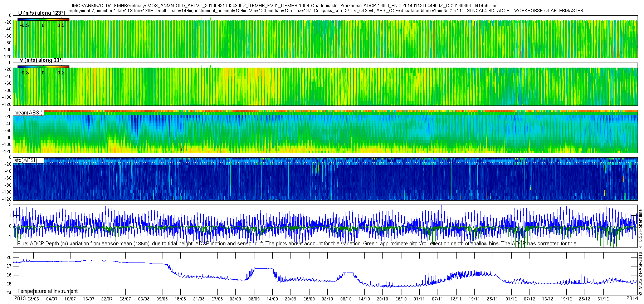
Task: Click the '14/10' date tick label
Action: pos(364,299)
